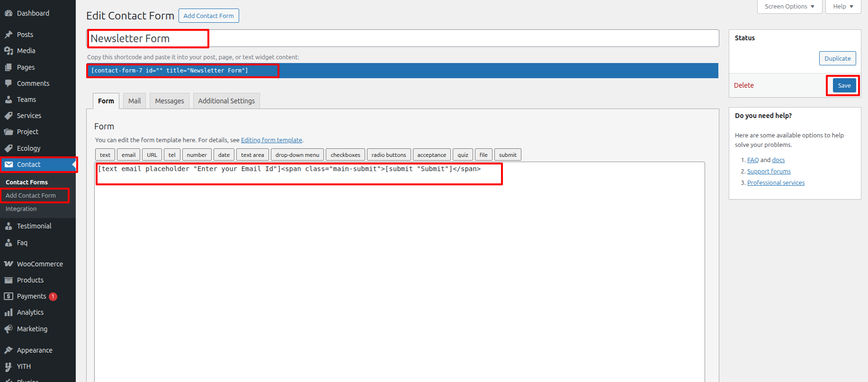Screen dimensions: 868x382
Task: Expand the Help dropdown panel
Action: tap(843, 7)
